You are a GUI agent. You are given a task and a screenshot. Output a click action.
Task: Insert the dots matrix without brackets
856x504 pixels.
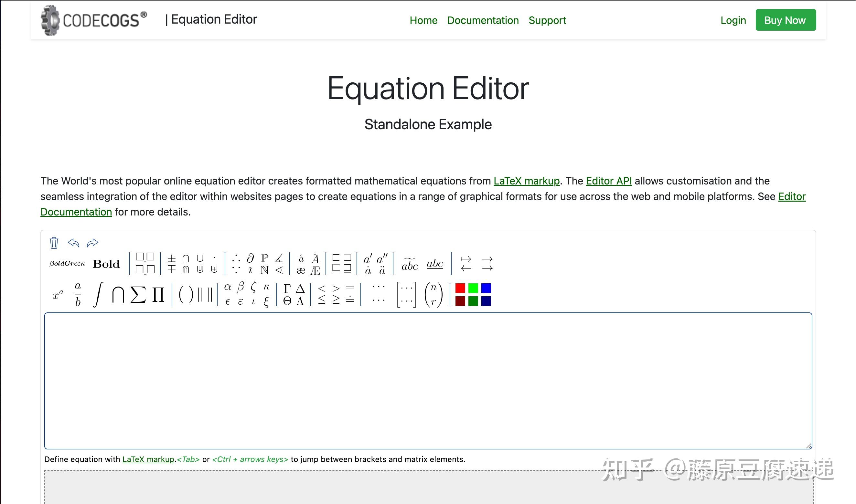(379, 294)
